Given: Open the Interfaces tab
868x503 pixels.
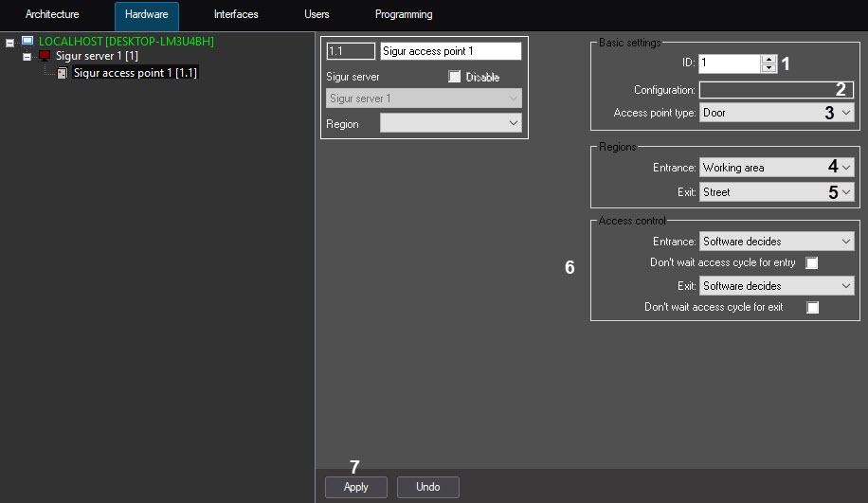Looking at the screenshot, I should point(236,15).
